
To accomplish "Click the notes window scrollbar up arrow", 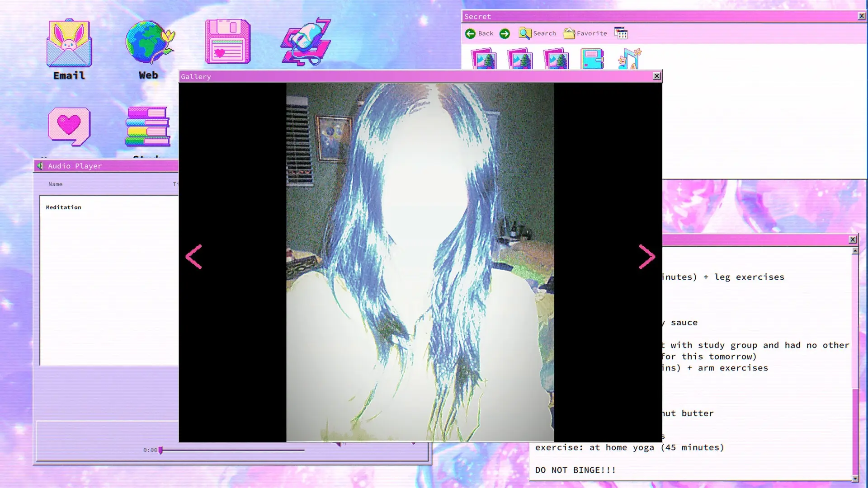I will tap(855, 251).
